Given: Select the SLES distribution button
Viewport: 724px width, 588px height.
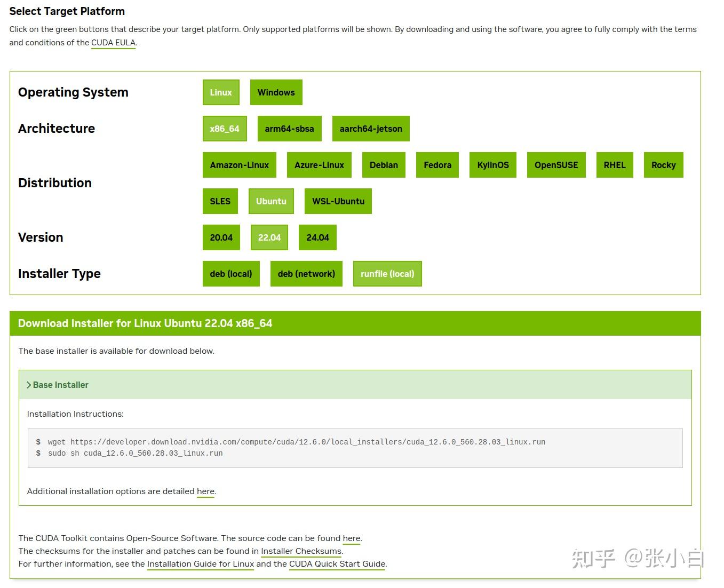Looking at the screenshot, I should [220, 201].
